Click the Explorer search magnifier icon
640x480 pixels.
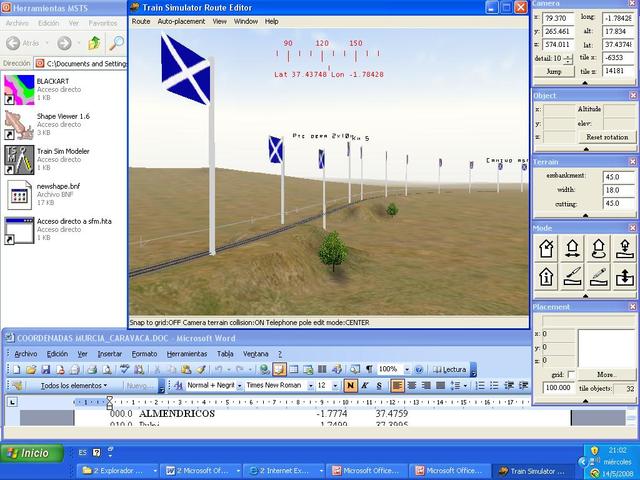117,43
